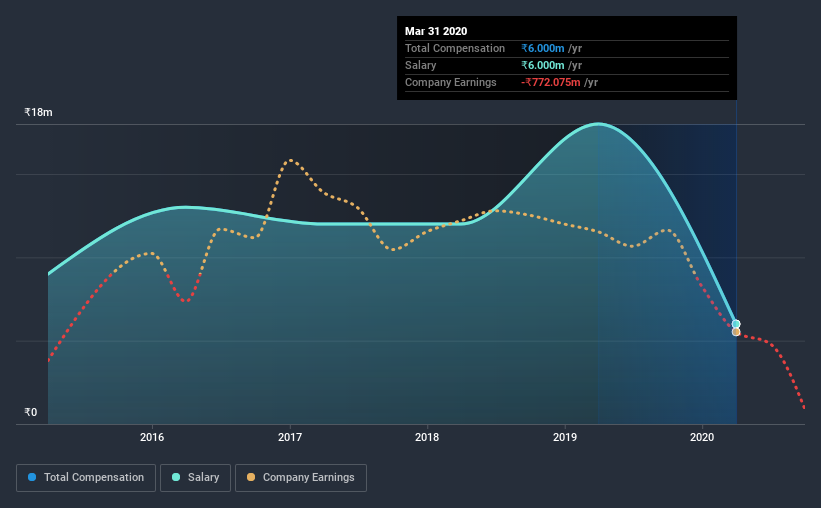
Task: Click the Salary tooltip row label
Action: (x=420, y=65)
